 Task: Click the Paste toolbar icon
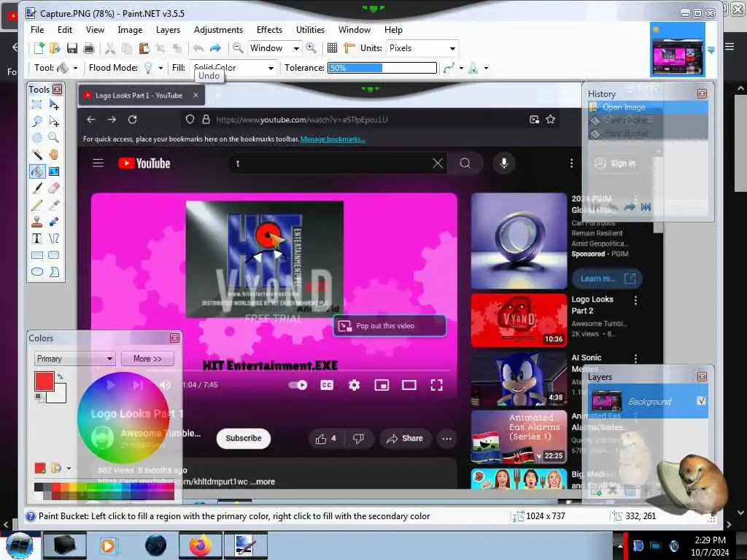pos(144,48)
